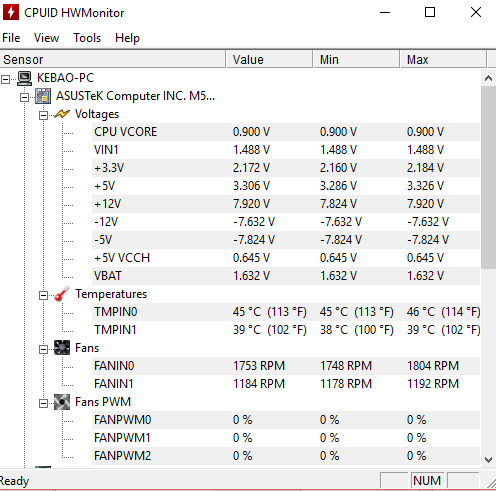
Task: Open the View menu
Action: (46, 38)
